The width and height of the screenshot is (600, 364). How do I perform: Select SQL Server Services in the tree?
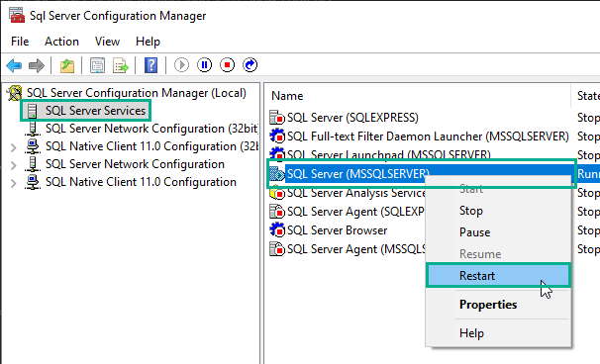(x=96, y=111)
